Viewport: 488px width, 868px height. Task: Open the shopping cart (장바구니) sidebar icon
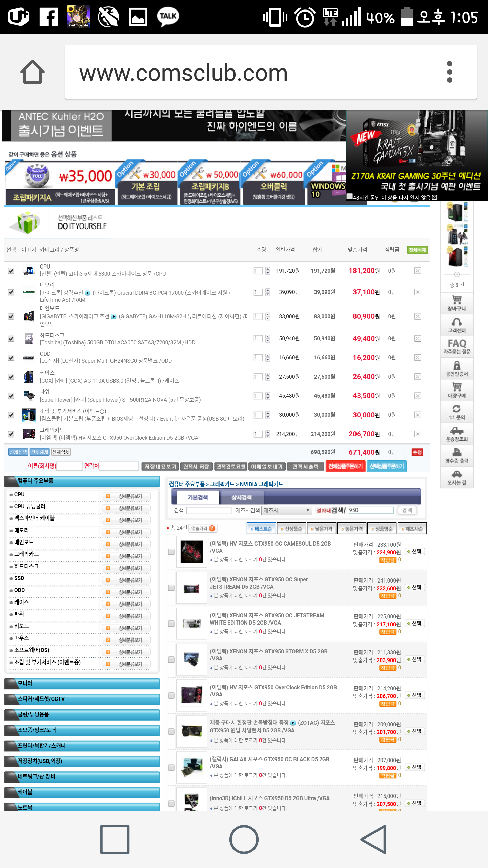coord(457,303)
